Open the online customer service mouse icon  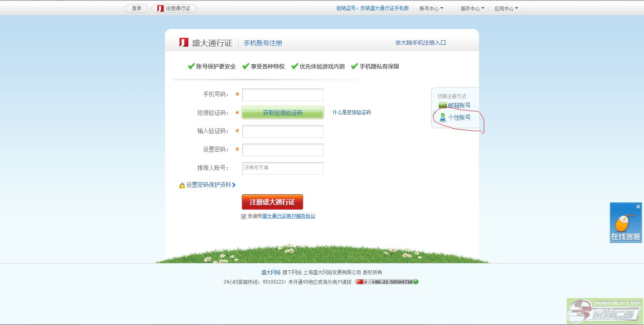pos(623,223)
